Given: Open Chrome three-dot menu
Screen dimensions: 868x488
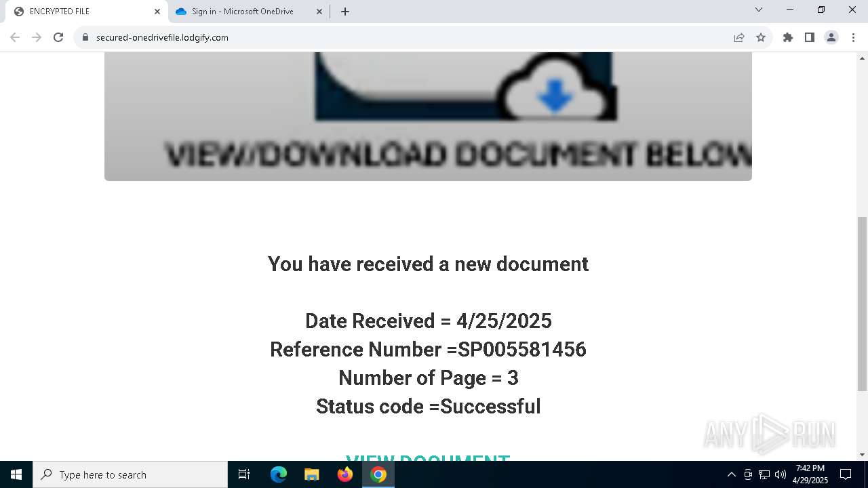Looking at the screenshot, I should pyautogui.click(x=853, y=37).
